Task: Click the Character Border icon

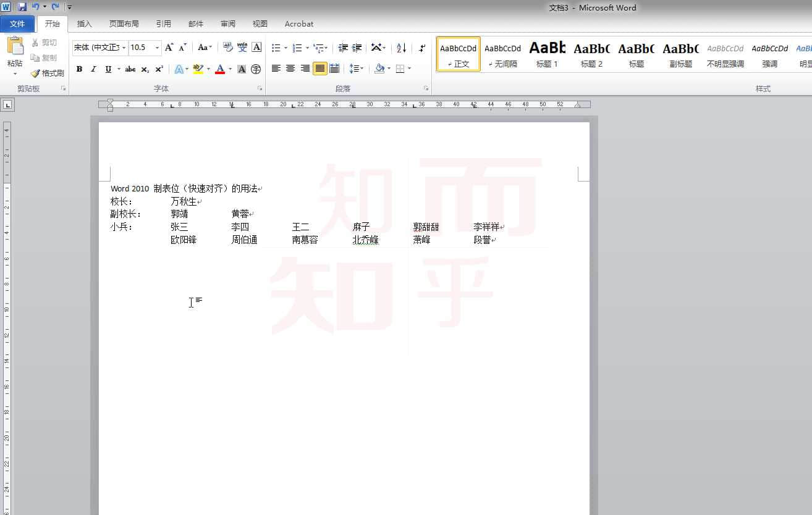Action: (256, 48)
